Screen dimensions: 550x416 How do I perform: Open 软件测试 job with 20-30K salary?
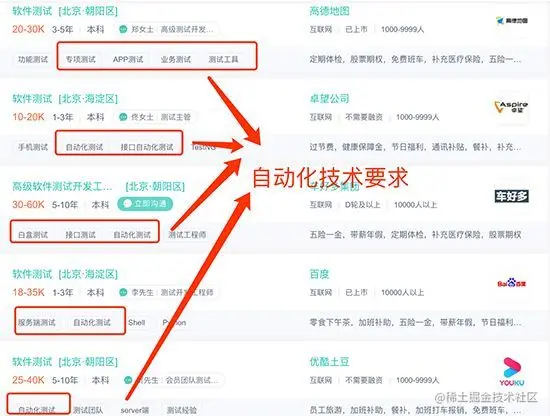32,11
